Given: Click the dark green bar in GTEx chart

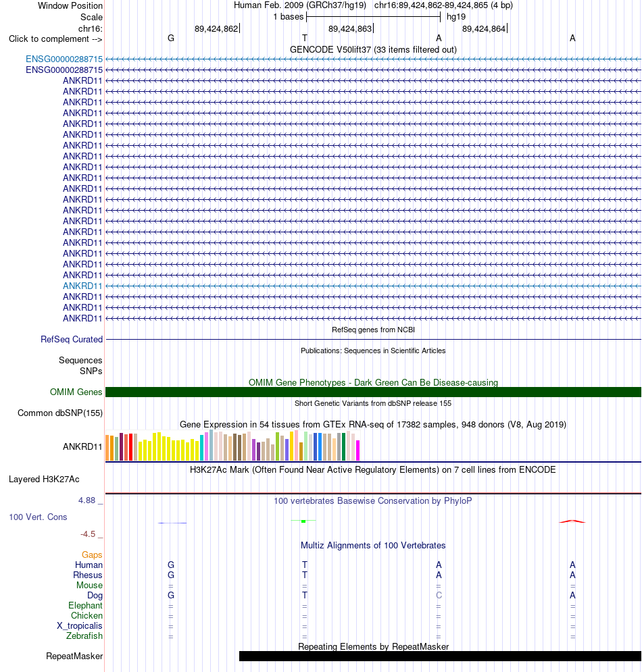Looking at the screenshot, I should 343,446.
